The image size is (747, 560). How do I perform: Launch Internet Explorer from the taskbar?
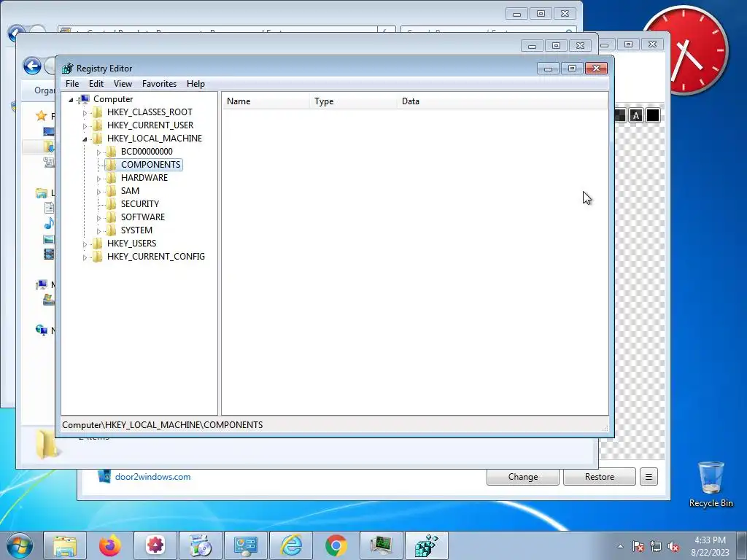[x=291, y=545]
